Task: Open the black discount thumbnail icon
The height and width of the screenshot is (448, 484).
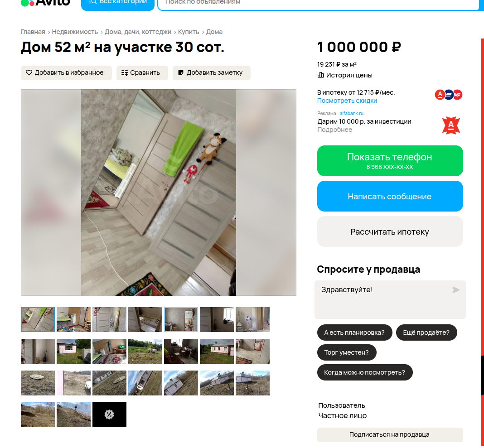Action: 109,414
